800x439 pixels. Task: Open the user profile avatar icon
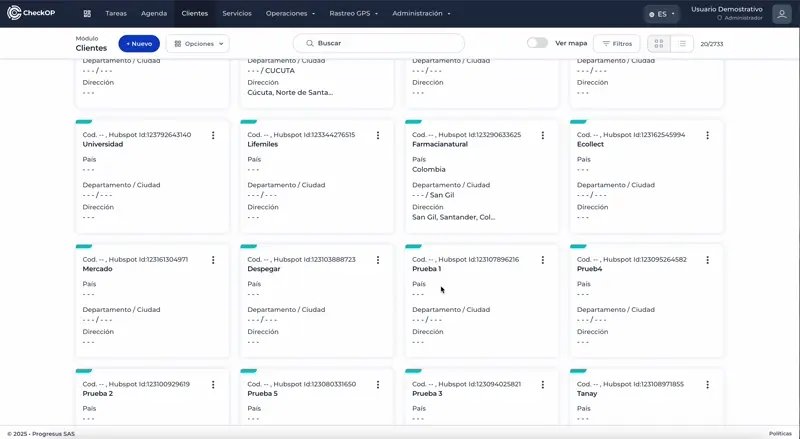pos(782,14)
